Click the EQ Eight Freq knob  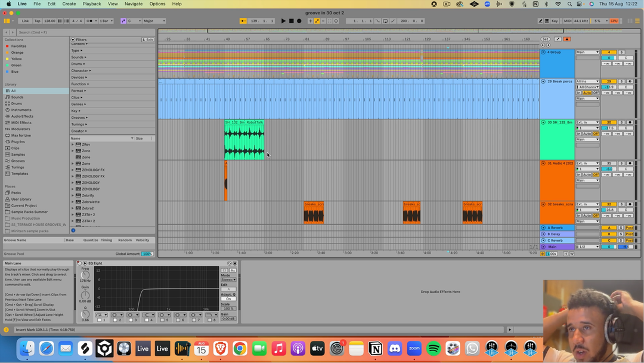tap(85, 275)
